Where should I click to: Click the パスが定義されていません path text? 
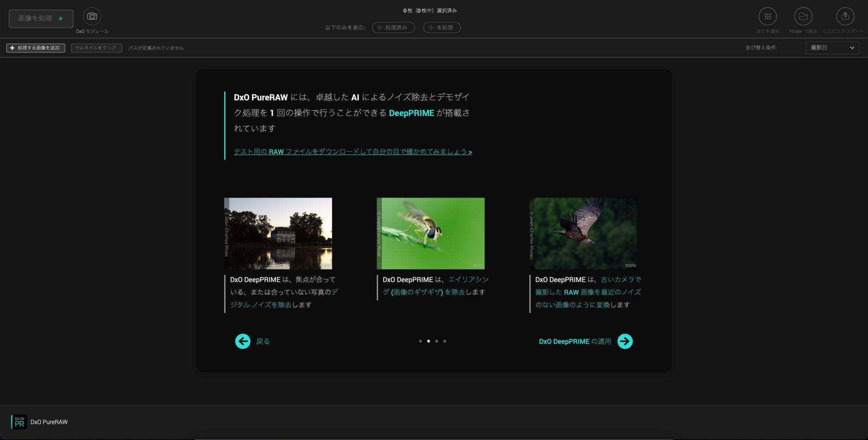(156, 48)
